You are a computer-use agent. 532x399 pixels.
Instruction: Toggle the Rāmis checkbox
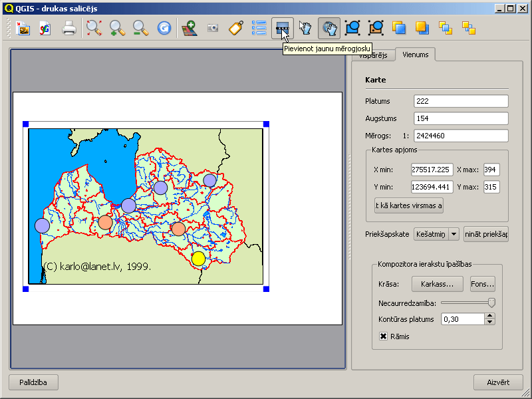click(384, 336)
